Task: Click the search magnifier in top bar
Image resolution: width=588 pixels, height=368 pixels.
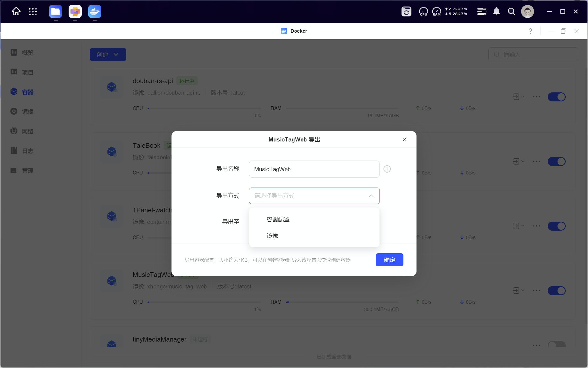Action: click(512, 11)
